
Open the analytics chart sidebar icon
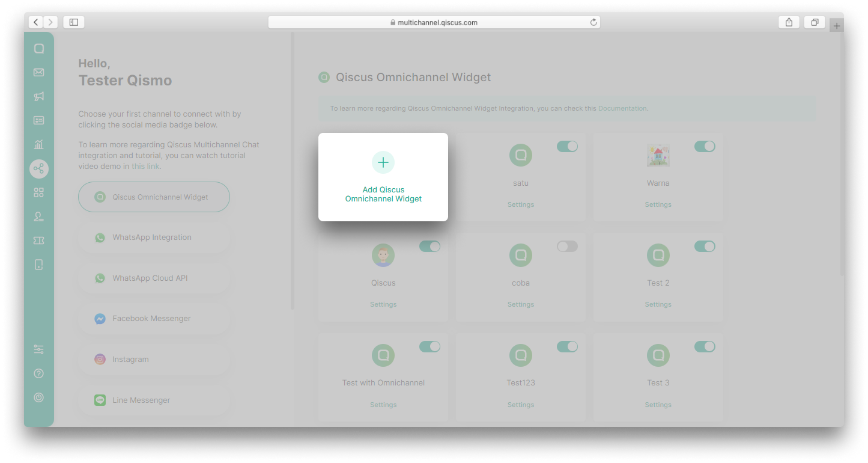click(39, 144)
